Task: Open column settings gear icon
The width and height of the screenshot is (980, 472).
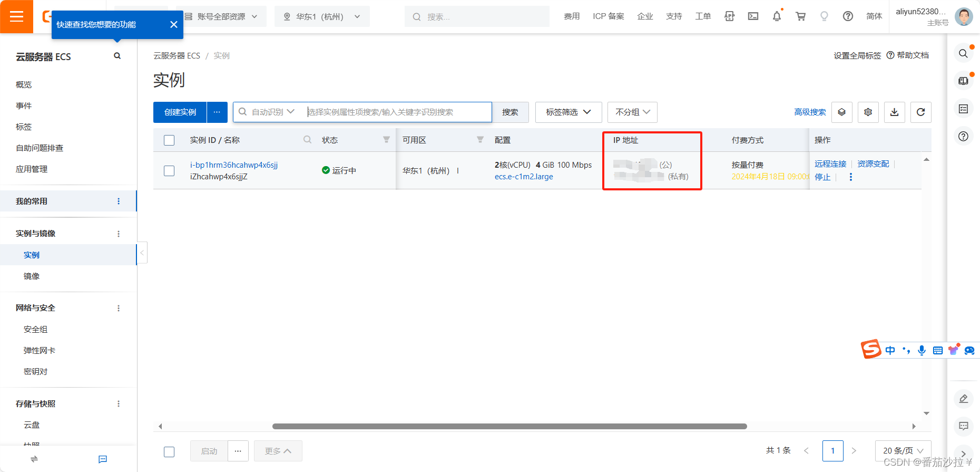Action: click(x=868, y=112)
